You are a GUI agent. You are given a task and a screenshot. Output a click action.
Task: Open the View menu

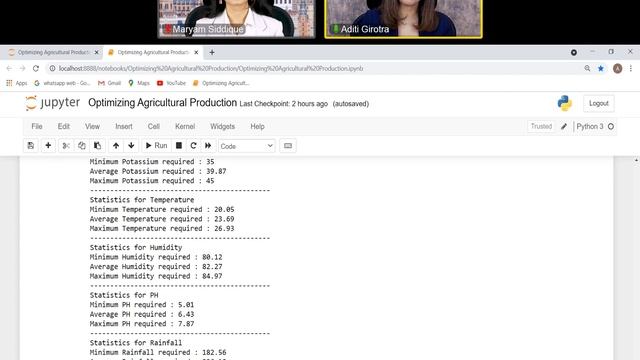click(92, 127)
